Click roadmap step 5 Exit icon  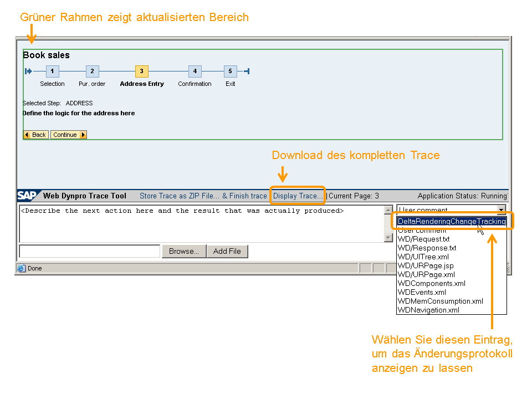[230, 71]
